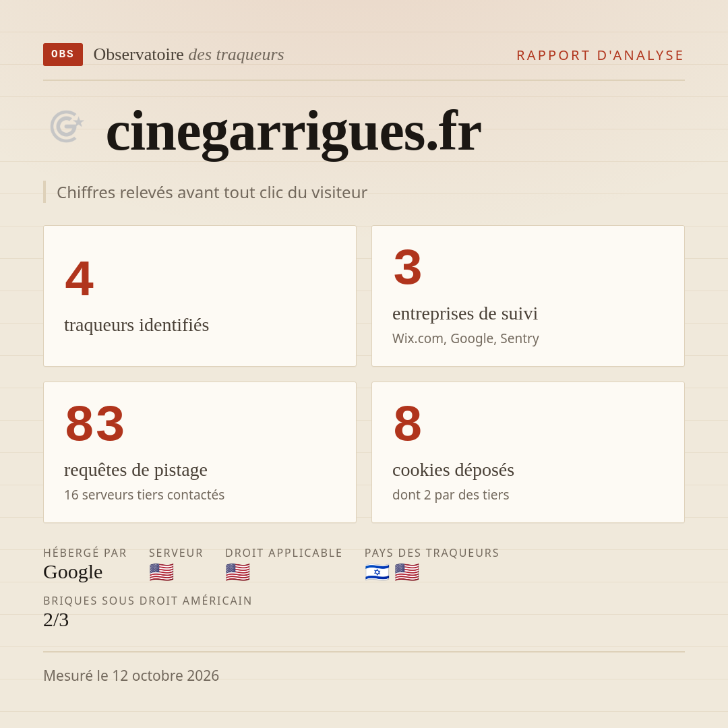Click the number 8 for cookies déposés
The height and width of the screenshot is (728, 728).
[x=407, y=423]
